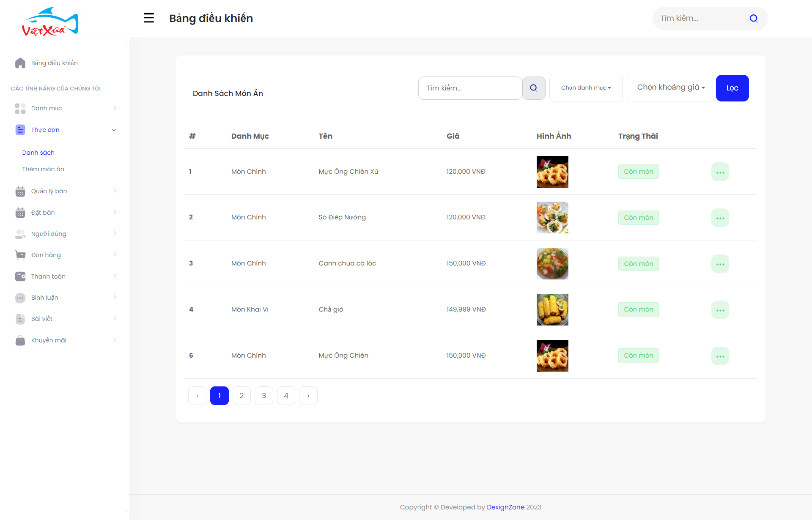
Task: Focus the top header Tìm kiếm field
Action: click(x=700, y=18)
